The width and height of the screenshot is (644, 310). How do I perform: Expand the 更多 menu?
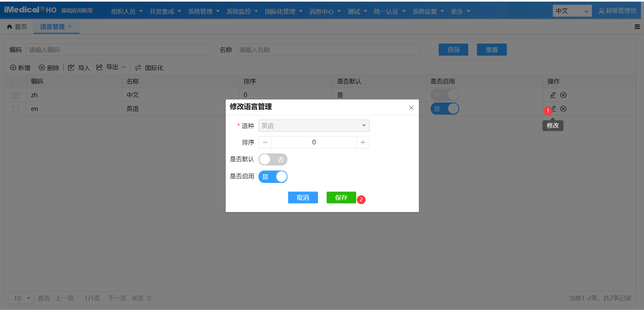[x=461, y=11]
